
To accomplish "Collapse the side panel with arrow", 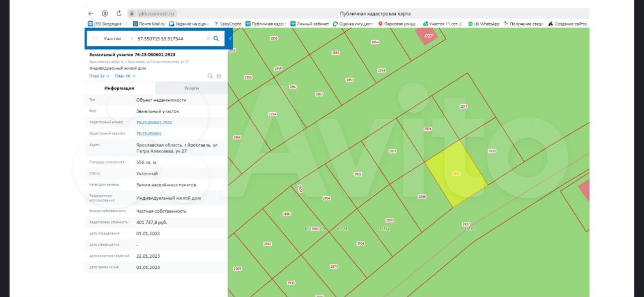I will tap(230, 38).
